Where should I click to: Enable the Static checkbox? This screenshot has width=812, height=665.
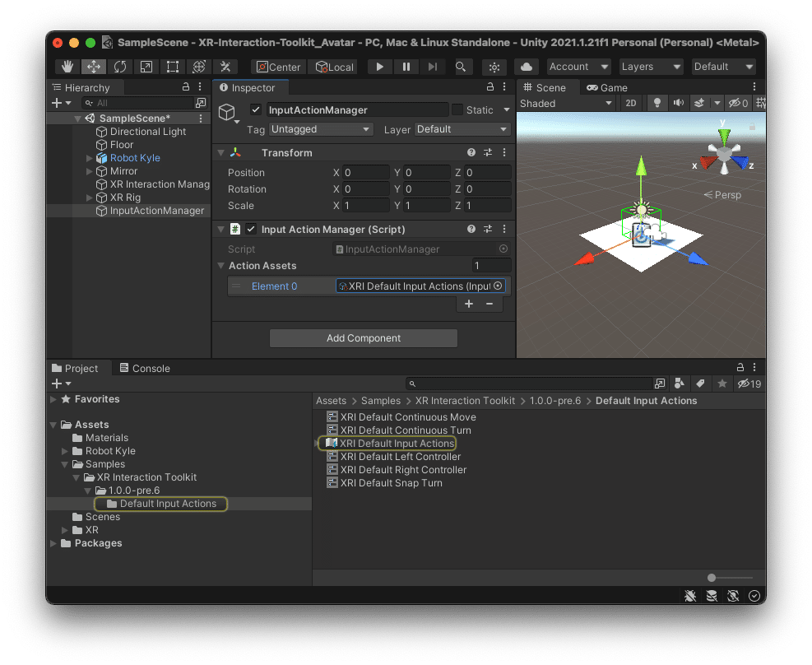457,109
